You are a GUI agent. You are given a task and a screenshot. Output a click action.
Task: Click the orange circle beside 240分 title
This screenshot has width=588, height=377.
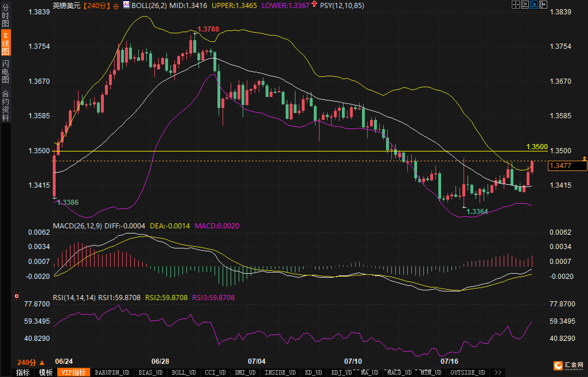(116, 7)
